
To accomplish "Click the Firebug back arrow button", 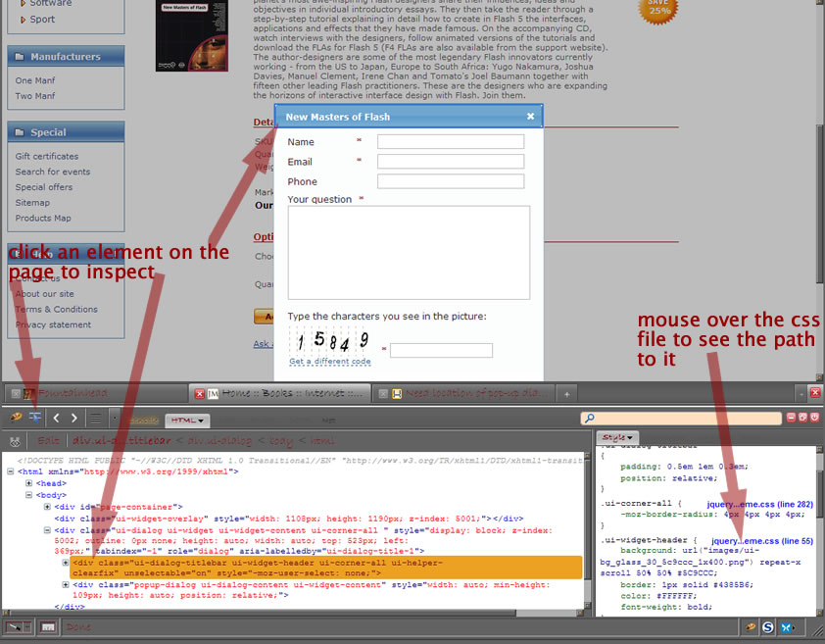I will [56, 418].
